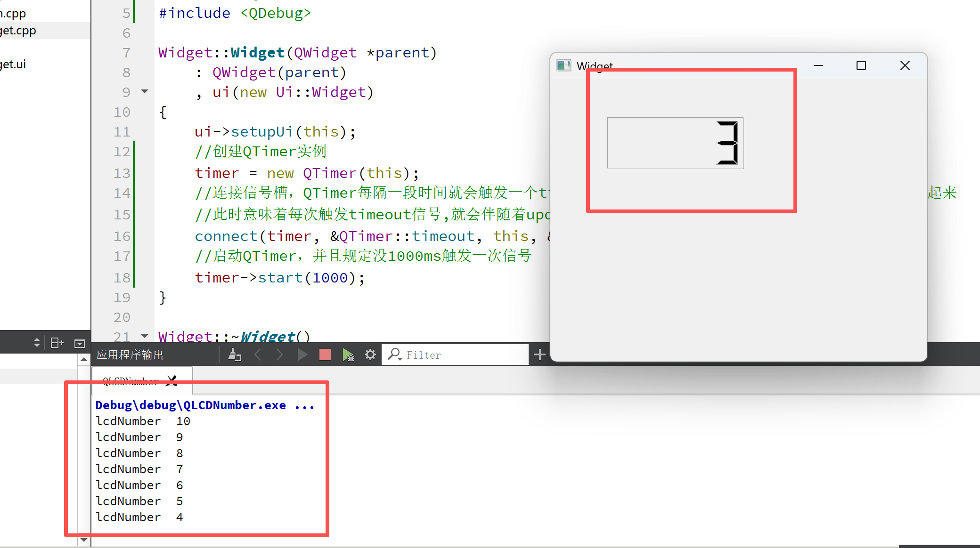Open the get.ui file in the tree
This screenshot has height=548, width=980.
click(14, 64)
